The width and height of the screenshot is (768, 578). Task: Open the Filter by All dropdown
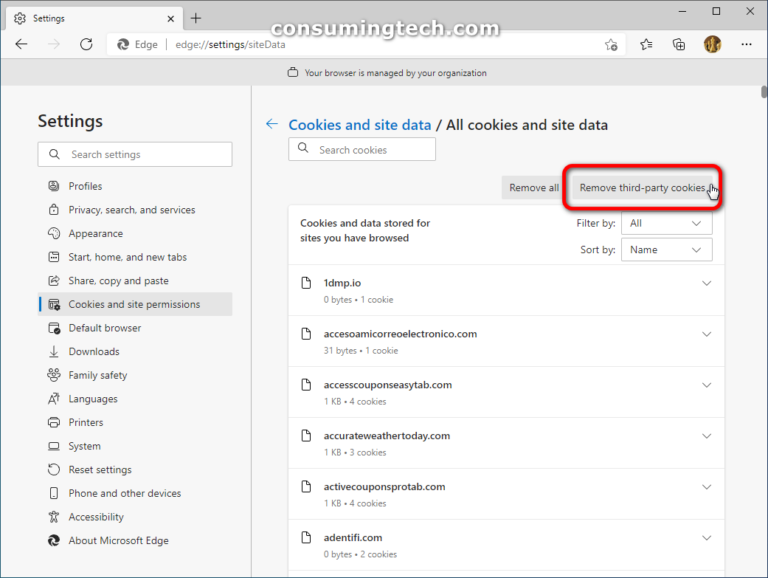(667, 223)
